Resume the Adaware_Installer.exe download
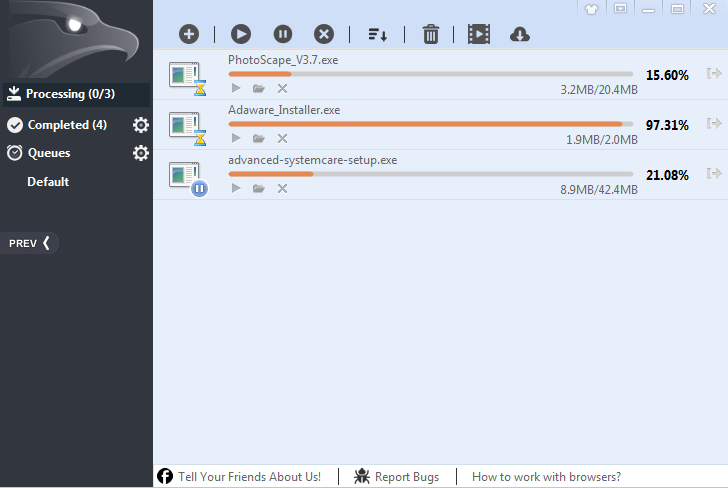 (236, 138)
